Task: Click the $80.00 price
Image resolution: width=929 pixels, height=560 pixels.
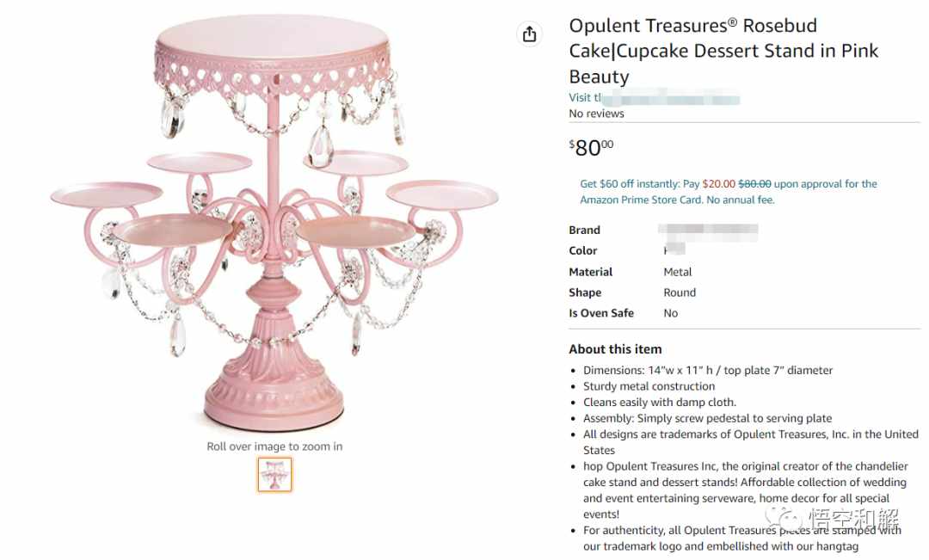Action: pyautogui.click(x=591, y=148)
